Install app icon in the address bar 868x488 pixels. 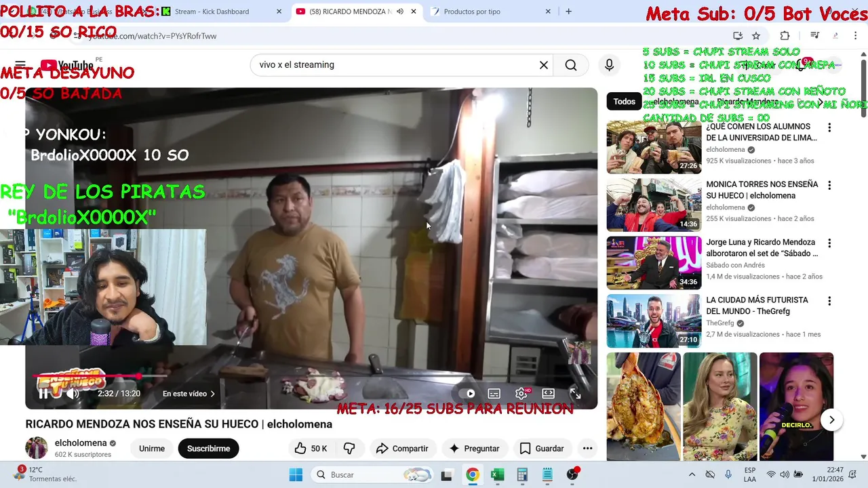[738, 36]
